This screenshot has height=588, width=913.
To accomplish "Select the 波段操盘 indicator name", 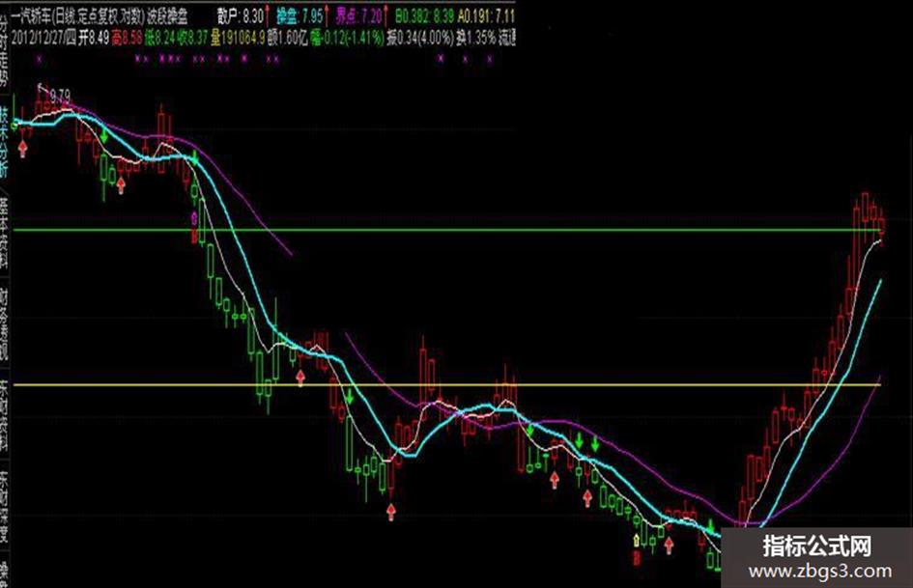I will pyautogui.click(x=167, y=15).
